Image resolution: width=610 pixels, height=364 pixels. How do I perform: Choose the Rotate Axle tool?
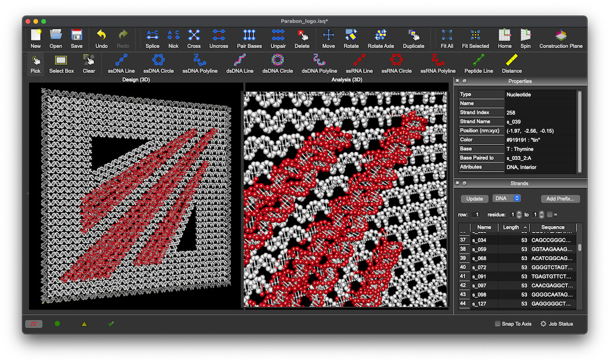380,38
